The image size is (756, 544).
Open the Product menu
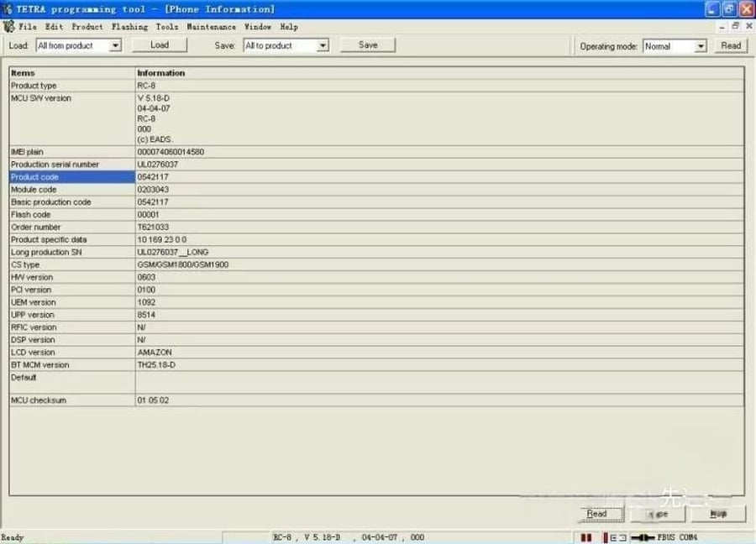tap(87, 27)
